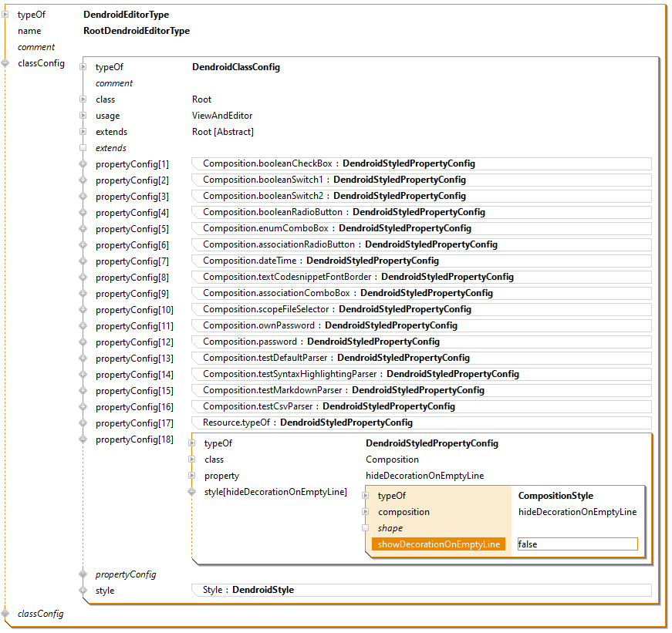672x633 pixels.
Task: Click the square icon beside empty extends
Action: pyautogui.click(x=82, y=147)
